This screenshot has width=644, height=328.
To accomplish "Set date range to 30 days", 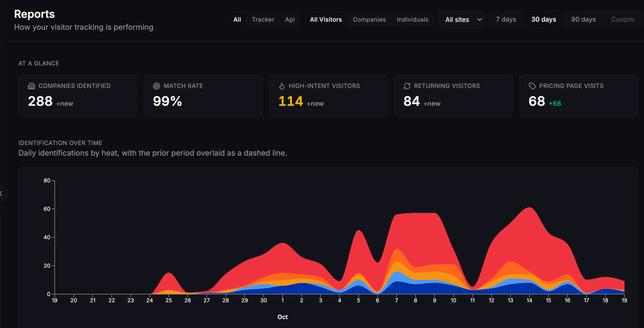I will pyautogui.click(x=544, y=19).
